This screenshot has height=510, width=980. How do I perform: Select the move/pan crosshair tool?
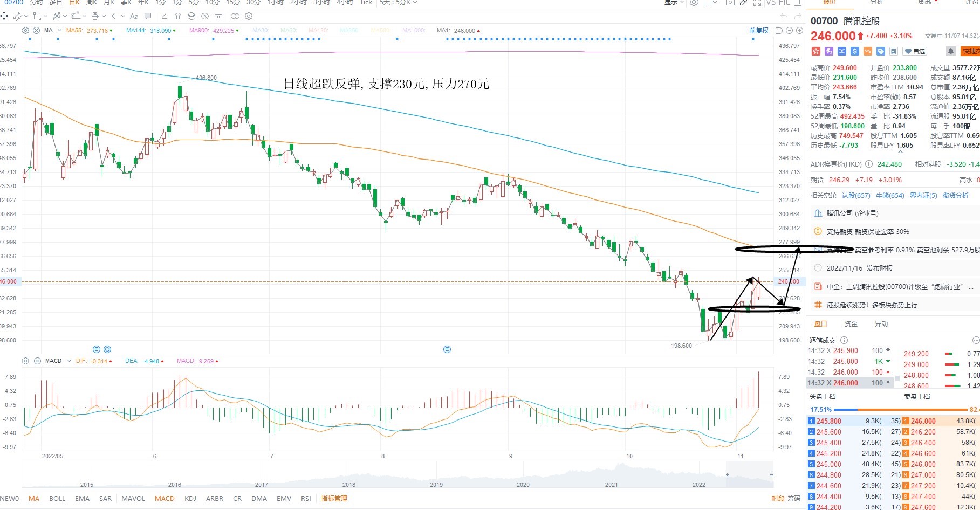point(4,16)
